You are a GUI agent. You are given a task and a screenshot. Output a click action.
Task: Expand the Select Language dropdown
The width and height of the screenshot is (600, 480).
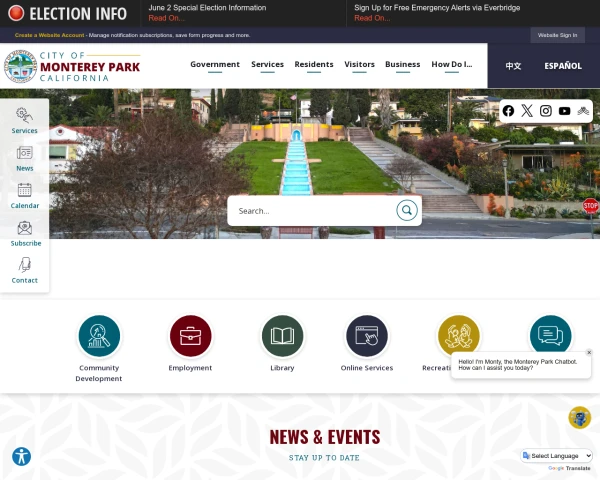tap(557, 456)
